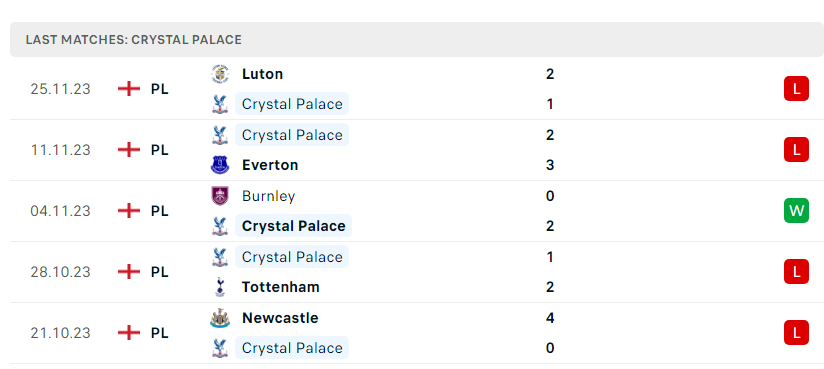
Task: Click red L badge for Newcastle match
Action: tap(796, 333)
